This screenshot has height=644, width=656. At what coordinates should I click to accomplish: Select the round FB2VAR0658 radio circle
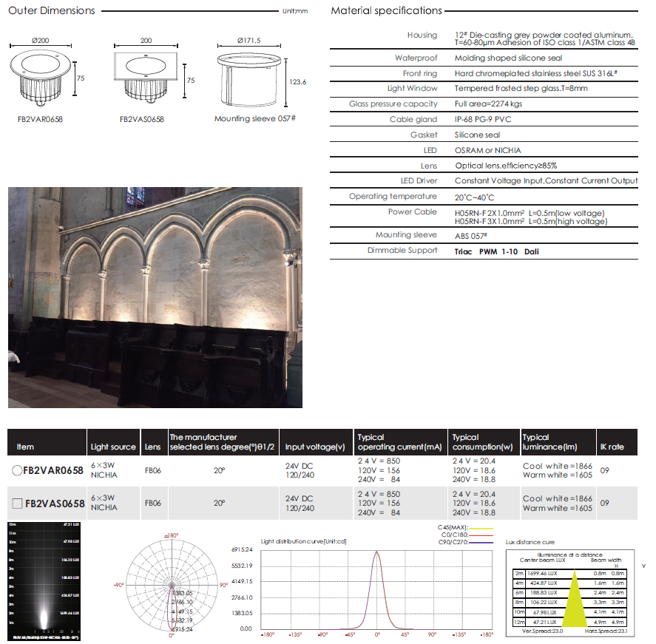coord(16,470)
